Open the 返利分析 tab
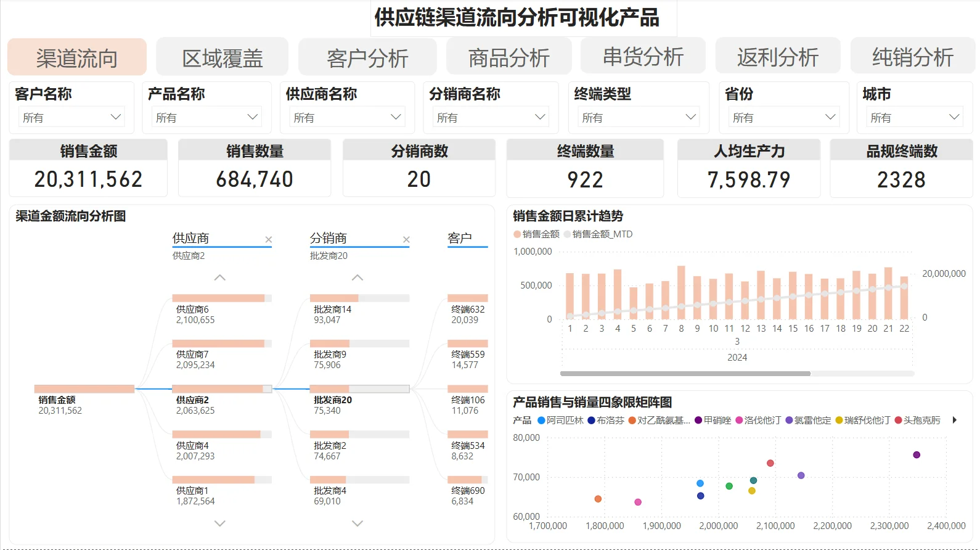The image size is (980, 550). 778,56
